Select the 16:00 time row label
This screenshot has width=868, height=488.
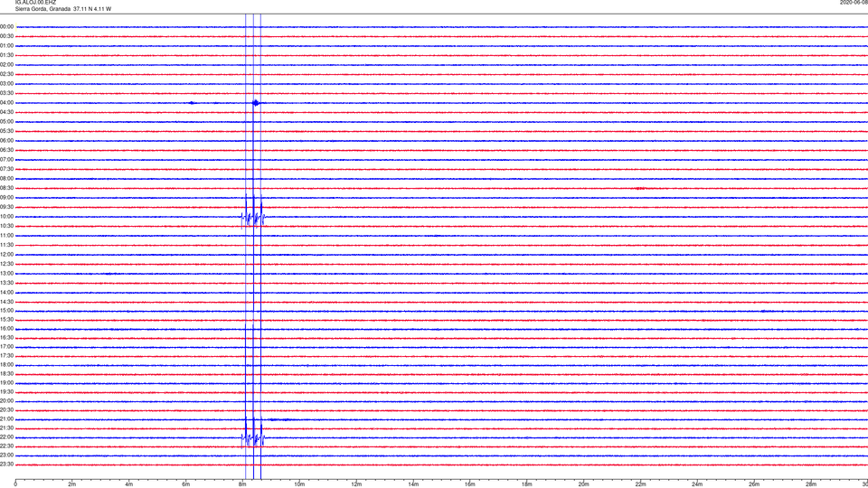click(6, 329)
